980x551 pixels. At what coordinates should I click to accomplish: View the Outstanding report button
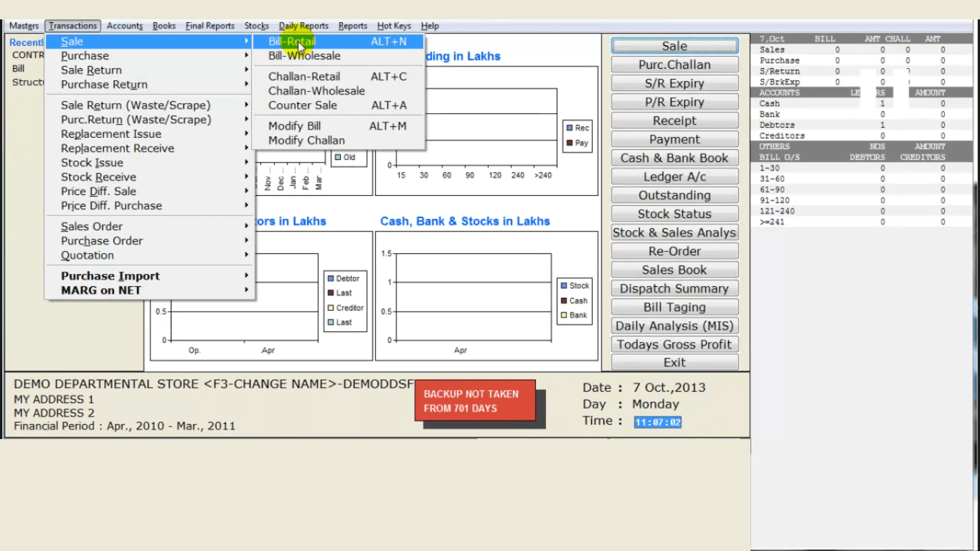pyautogui.click(x=674, y=195)
